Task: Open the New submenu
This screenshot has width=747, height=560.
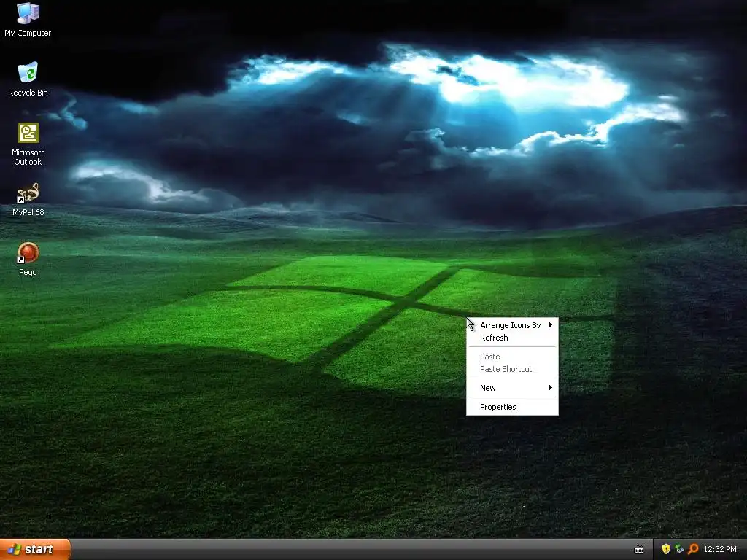Action: (x=512, y=388)
